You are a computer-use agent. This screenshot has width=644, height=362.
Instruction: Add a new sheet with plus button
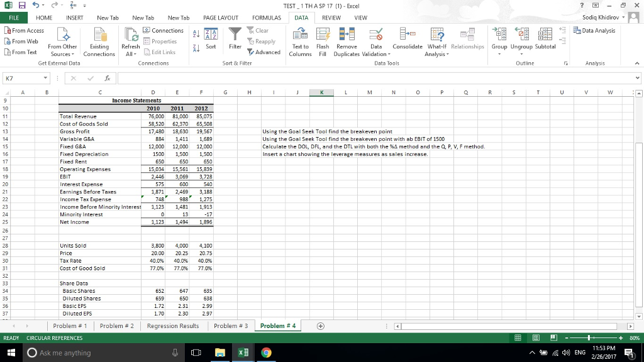tap(320, 326)
